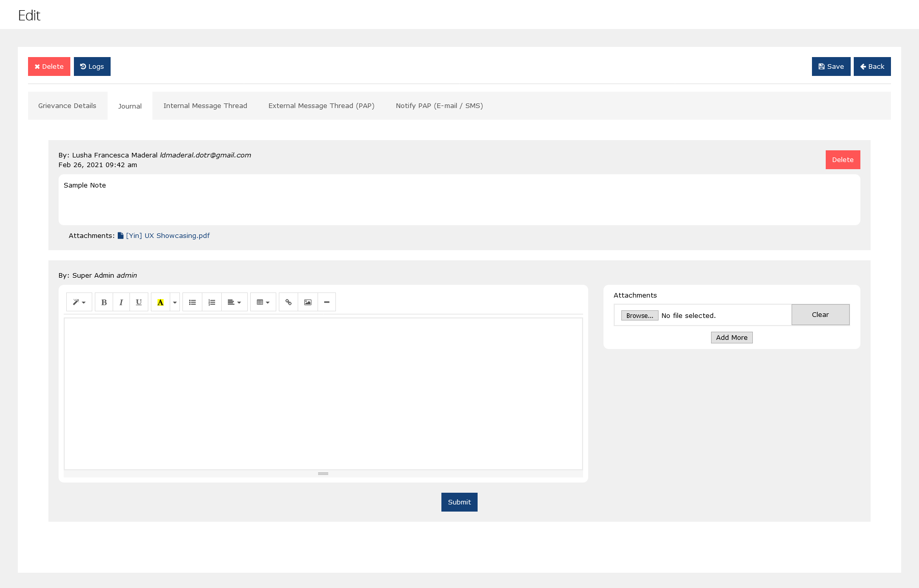Image resolution: width=919 pixels, height=588 pixels.
Task: Open the [Yin] UX Showcasing.pdf attachment
Action: 168,236
